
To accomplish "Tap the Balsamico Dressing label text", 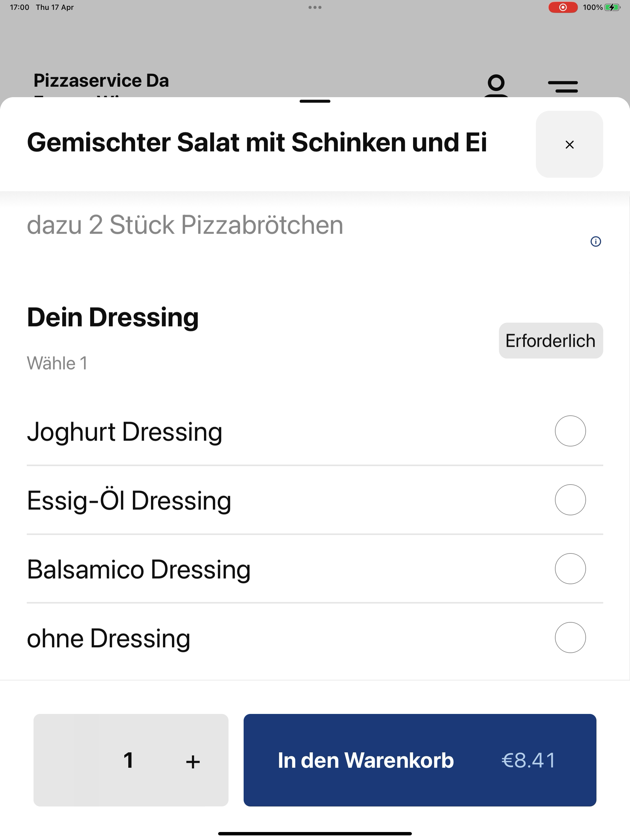I will click(x=139, y=569).
